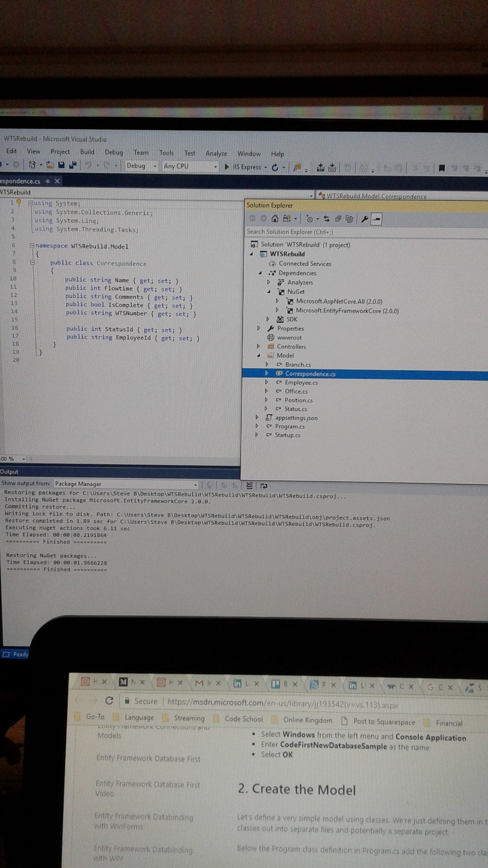Expand the Controllers folder
Screen dimensions: 488x868
pos(258,346)
